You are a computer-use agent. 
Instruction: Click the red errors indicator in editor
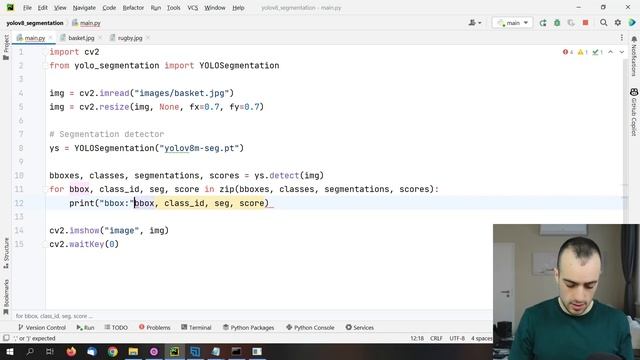(568, 52)
